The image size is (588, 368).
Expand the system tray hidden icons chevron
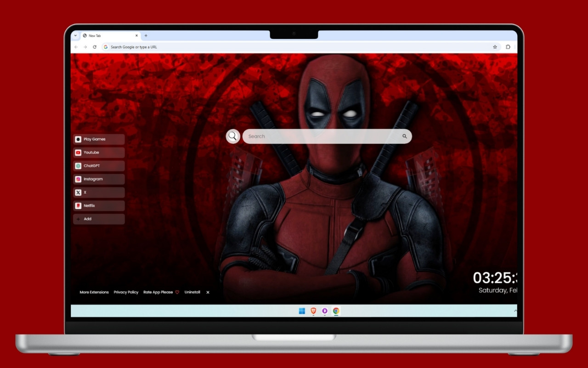point(515,311)
